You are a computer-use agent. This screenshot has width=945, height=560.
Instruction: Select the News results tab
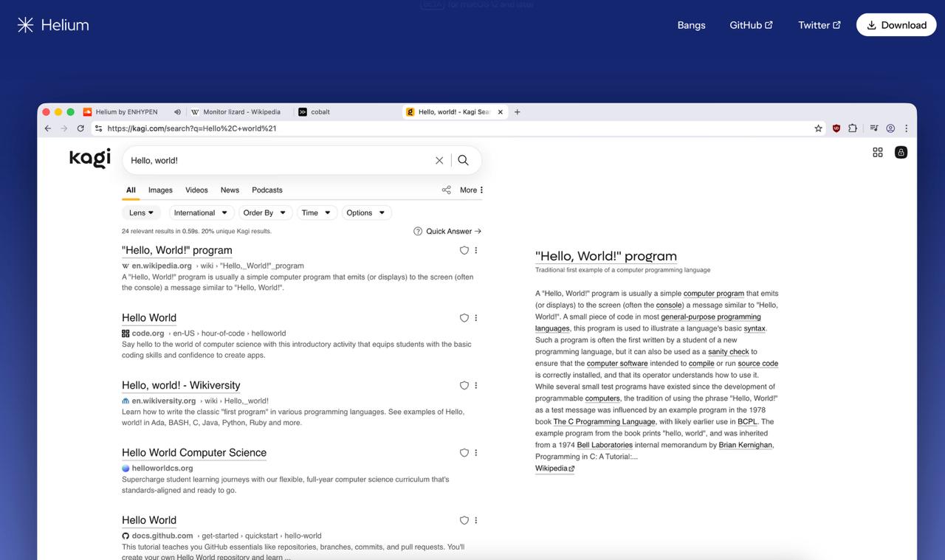click(230, 190)
